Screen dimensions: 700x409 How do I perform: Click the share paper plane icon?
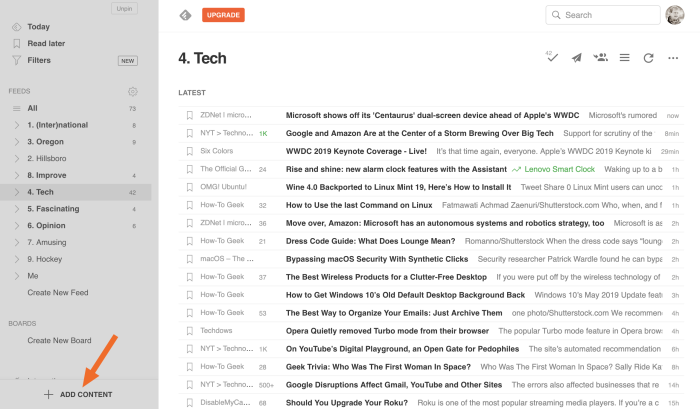[x=577, y=58]
